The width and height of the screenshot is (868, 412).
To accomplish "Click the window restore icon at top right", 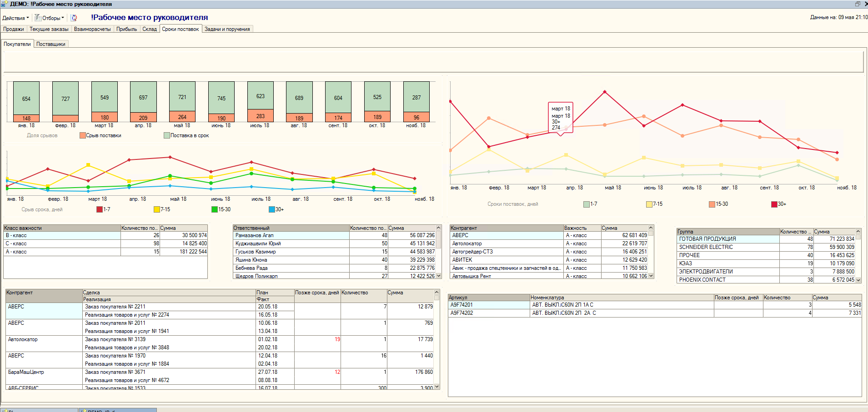I will [x=858, y=4].
